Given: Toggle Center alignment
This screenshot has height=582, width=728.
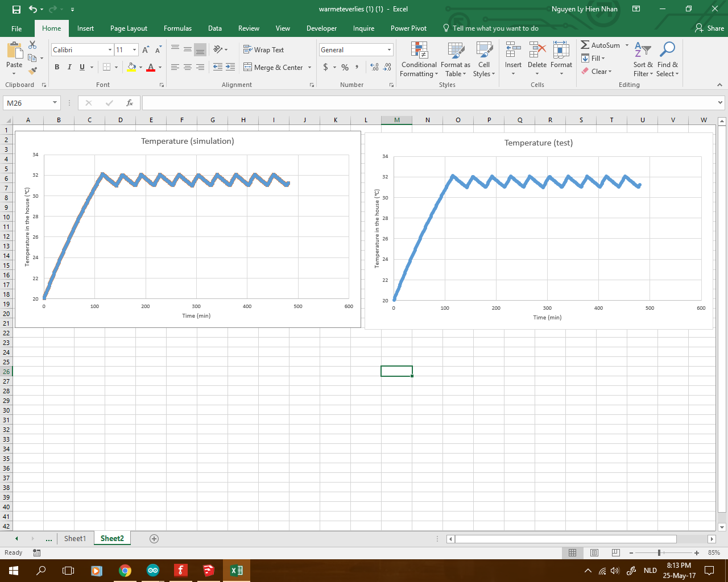Looking at the screenshot, I should tap(188, 67).
